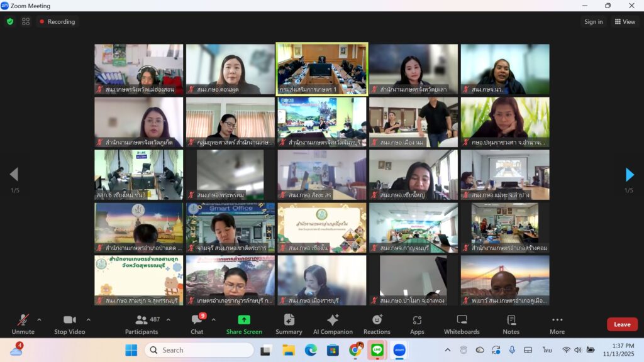Screen dimensions: 644x362
Task: Open the Whiteboards tool
Action: (462, 324)
